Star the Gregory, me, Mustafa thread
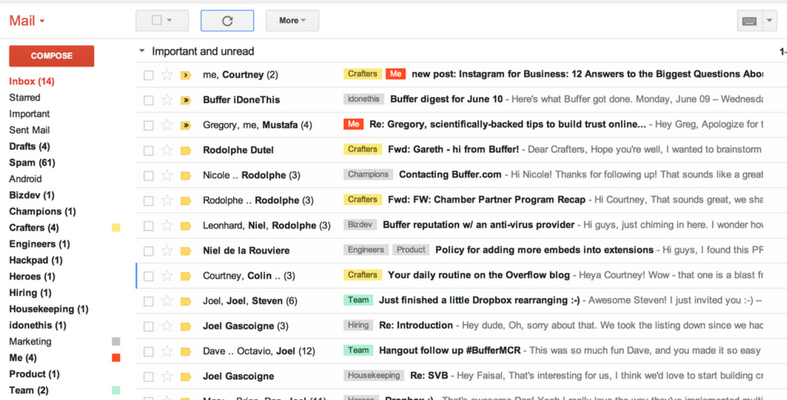The width and height of the screenshot is (787, 400). 167,125
